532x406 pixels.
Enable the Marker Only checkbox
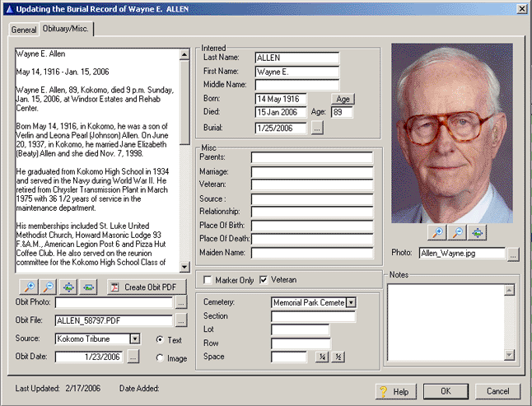tap(208, 279)
